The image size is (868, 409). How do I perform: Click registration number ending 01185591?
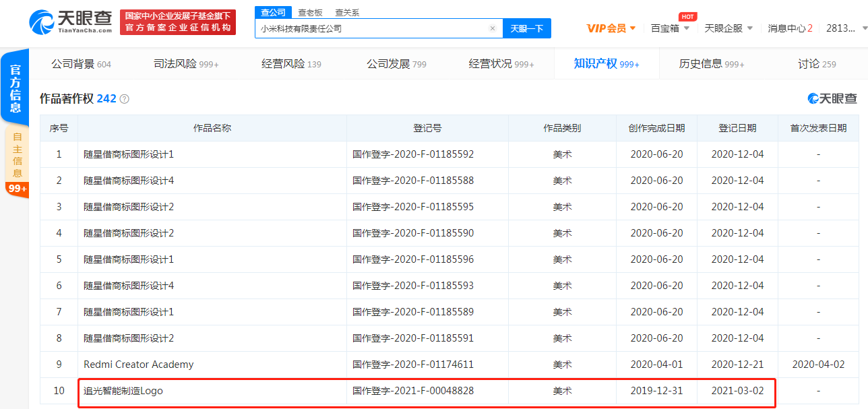(413, 338)
